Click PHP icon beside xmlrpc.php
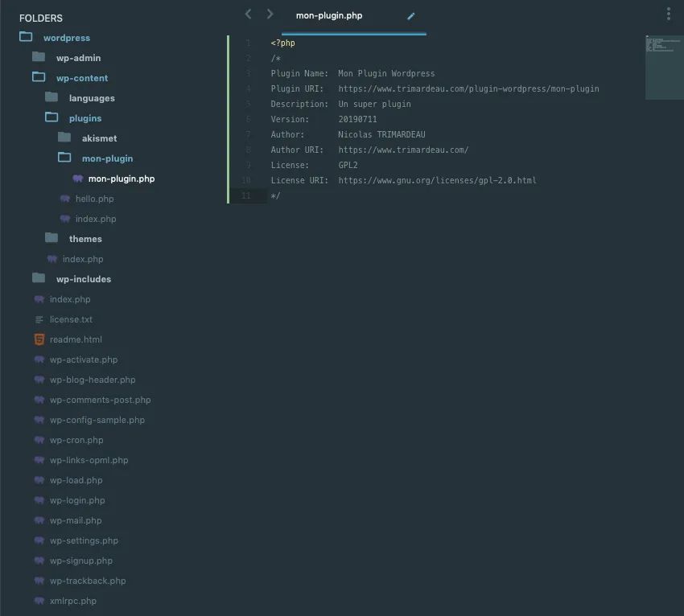This screenshot has height=616, width=684. [x=39, y=601]
